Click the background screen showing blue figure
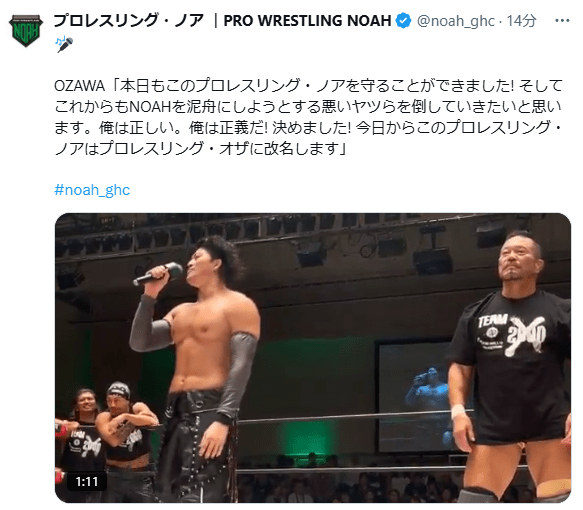The width and height of the screenshot is (583, 510). pos(416,396)
